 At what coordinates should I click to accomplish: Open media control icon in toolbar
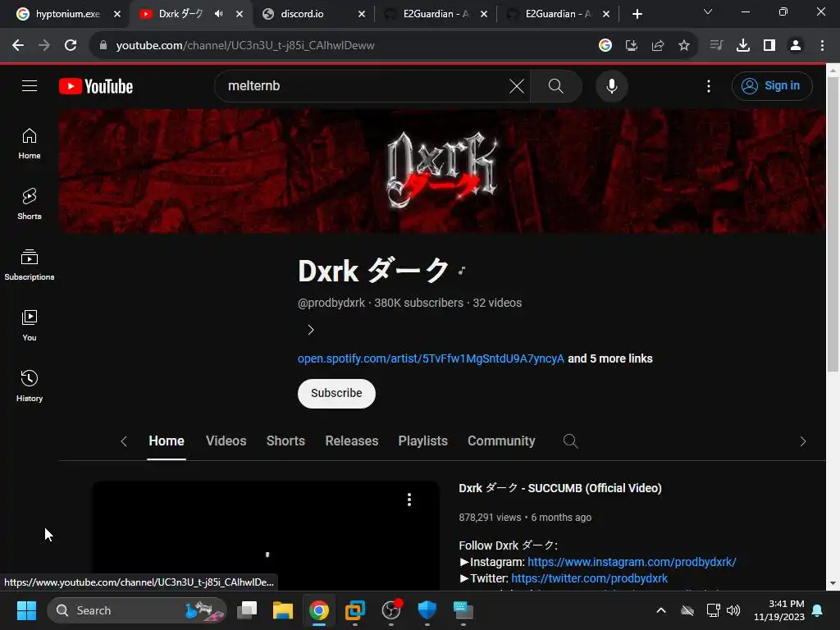716,46
